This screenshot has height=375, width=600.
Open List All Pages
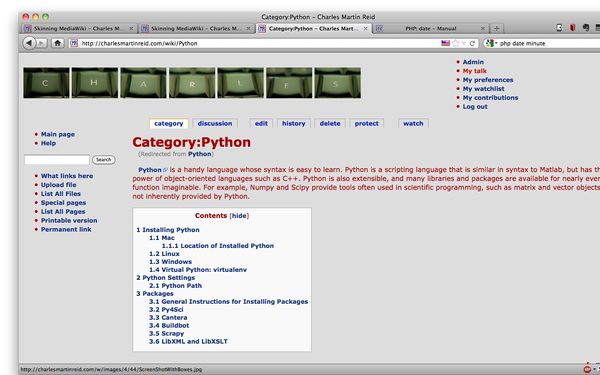[x=63, y=212]
